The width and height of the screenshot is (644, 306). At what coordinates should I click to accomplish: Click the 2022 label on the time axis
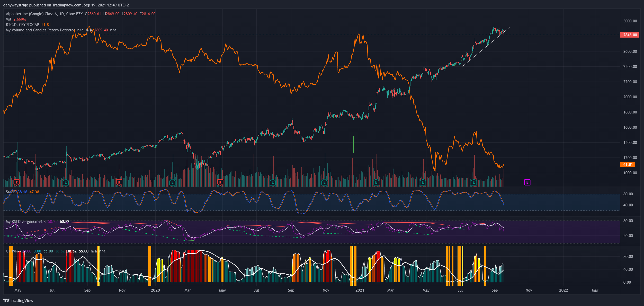tap(563, 290)
